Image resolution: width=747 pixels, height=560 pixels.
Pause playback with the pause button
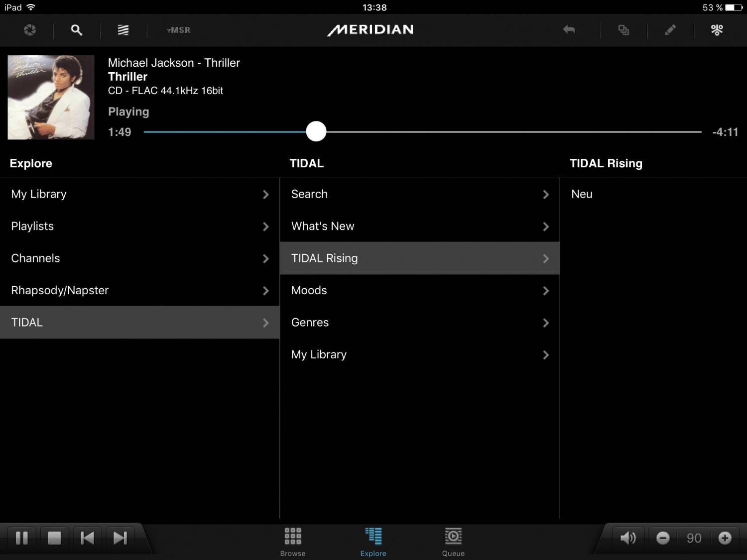(22, 538)
